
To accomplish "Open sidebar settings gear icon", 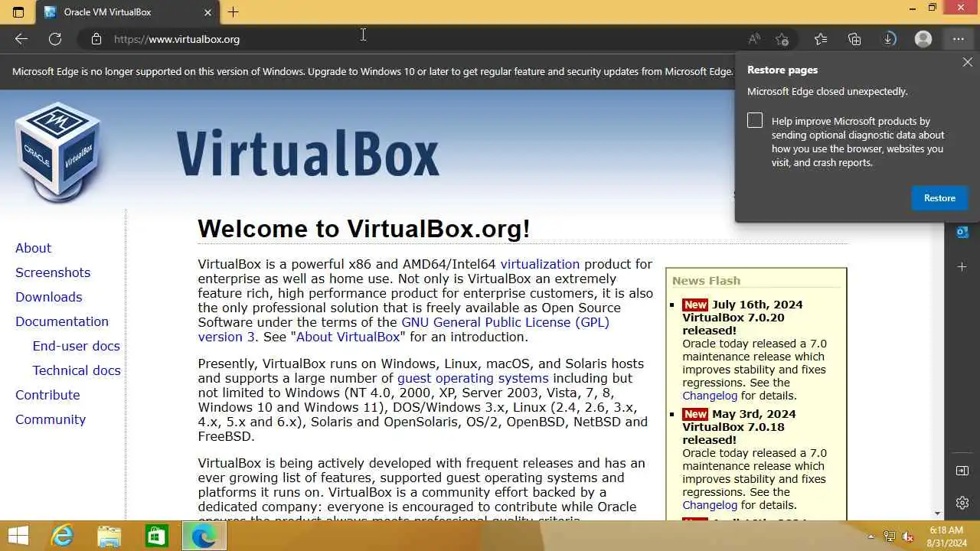I will [x=962, y=503].
